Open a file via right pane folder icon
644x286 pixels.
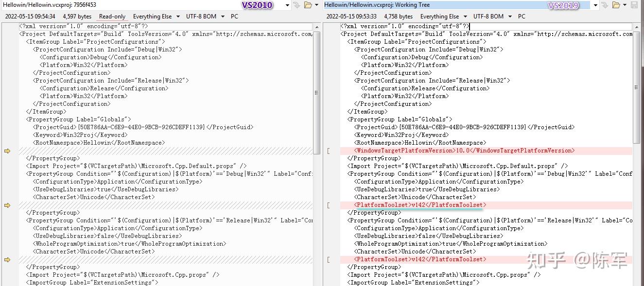(x=616, y=5)
